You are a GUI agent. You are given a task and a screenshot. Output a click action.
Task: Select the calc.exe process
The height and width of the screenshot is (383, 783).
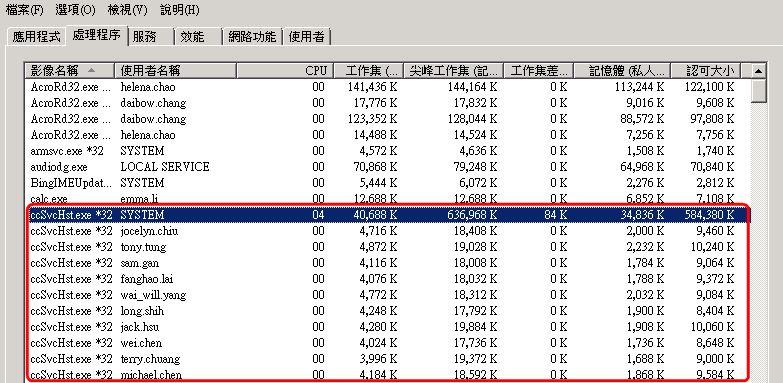[387, 199]
